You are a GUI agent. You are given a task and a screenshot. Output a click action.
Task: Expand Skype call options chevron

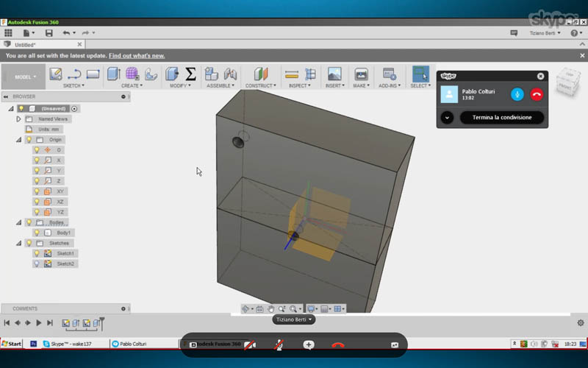447,118
